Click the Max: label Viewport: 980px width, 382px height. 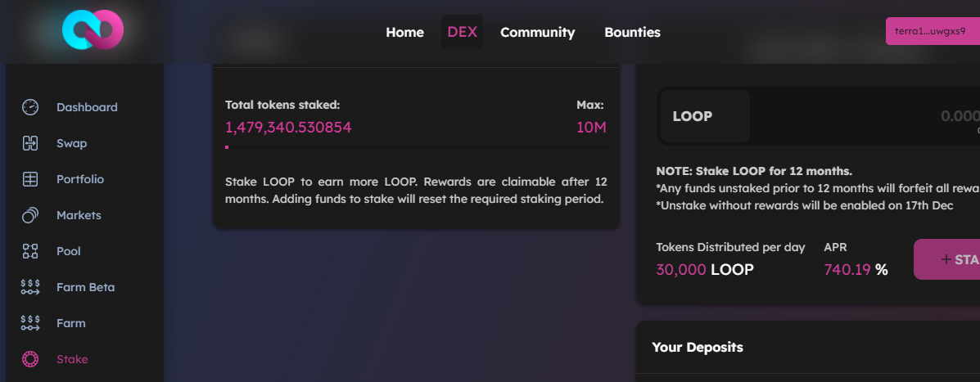pyautogui.click(x=590, y=105)
